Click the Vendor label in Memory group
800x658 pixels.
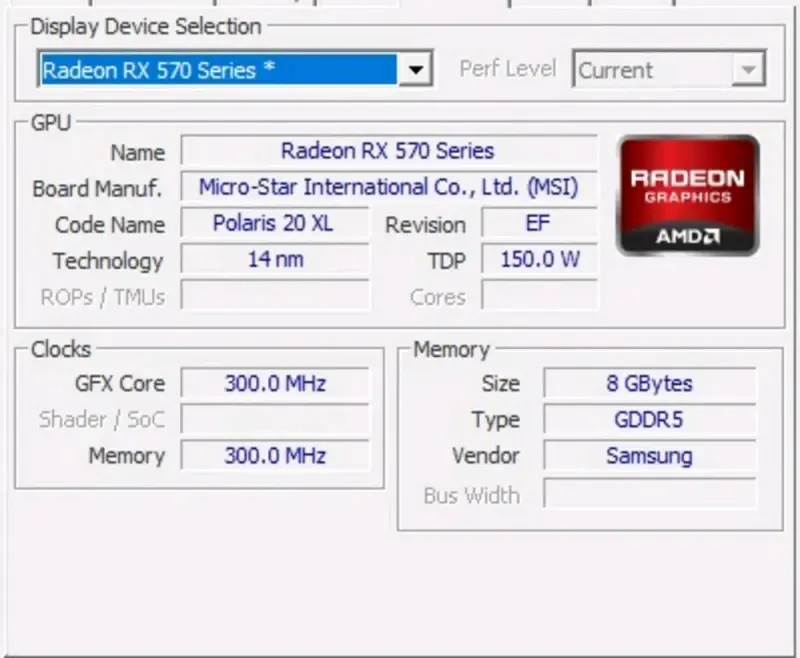[x=486, y=455]
